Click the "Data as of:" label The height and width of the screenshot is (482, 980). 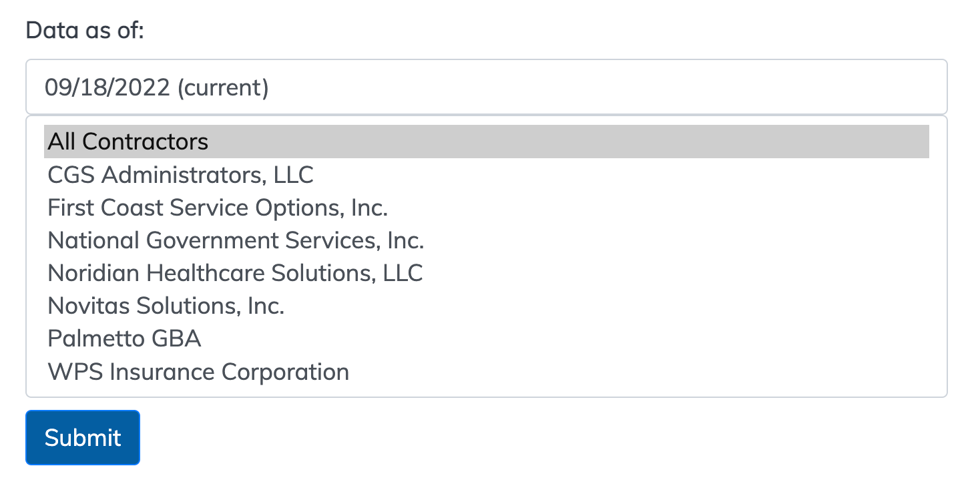pyautogui.click(x=85, y=30)
